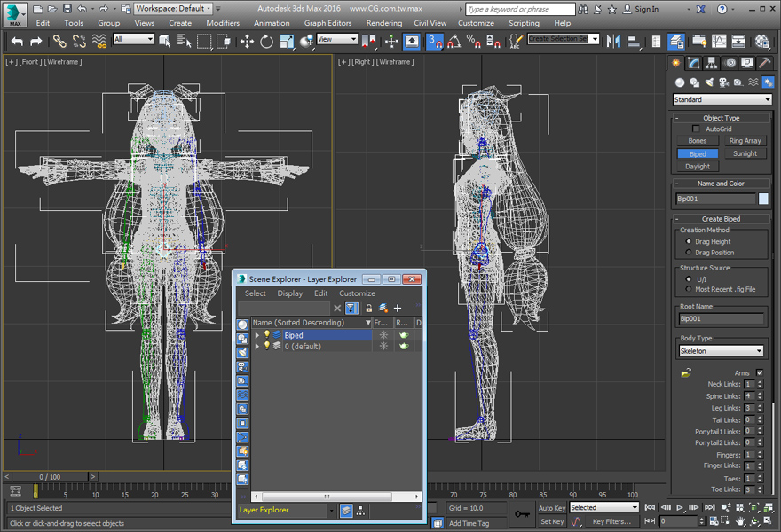The width and height of the screenshot is (781, 532).
Task: Toggle the Arms checkbox
Action: pyautogui.click(x=760, y=372)
